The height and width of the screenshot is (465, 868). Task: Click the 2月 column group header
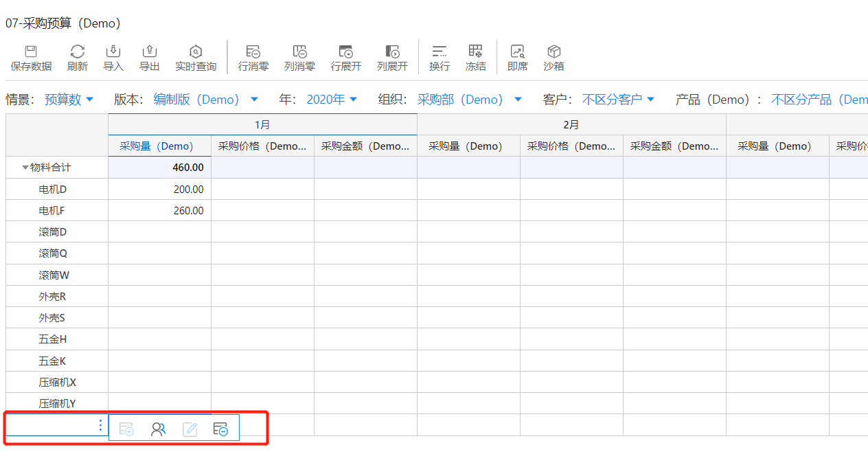coord(571,125)
